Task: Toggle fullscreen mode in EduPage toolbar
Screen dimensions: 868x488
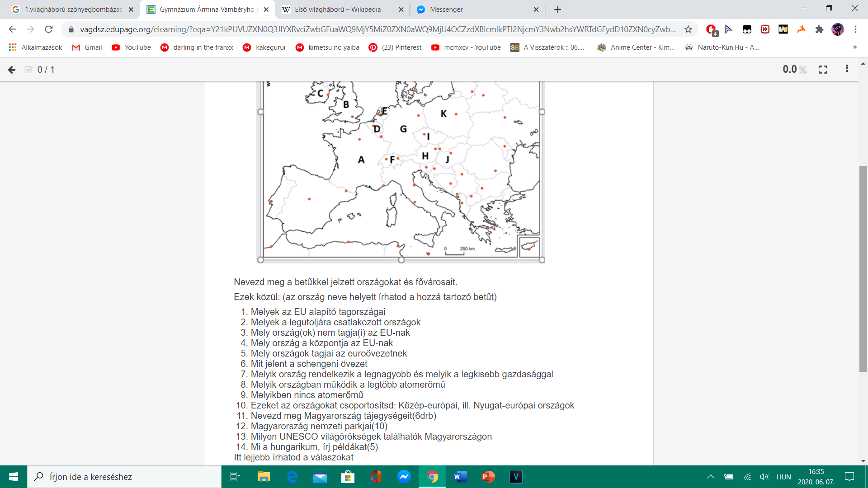Action: [823, 70]
